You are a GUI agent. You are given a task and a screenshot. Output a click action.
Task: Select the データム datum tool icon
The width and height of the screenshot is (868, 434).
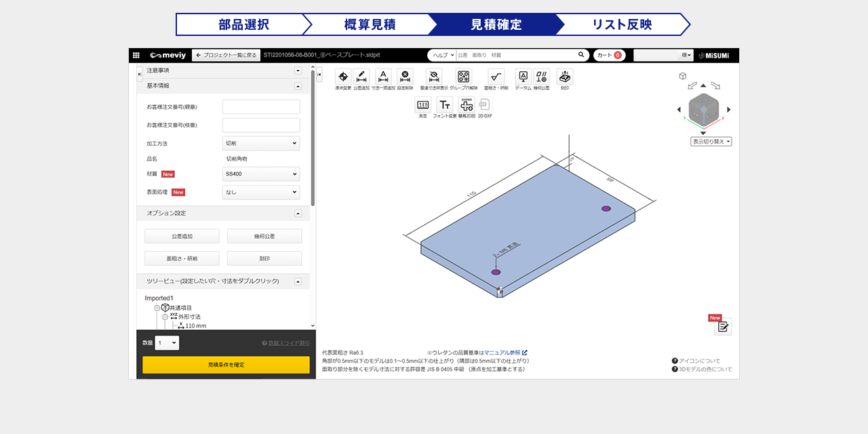click(523, 77)
